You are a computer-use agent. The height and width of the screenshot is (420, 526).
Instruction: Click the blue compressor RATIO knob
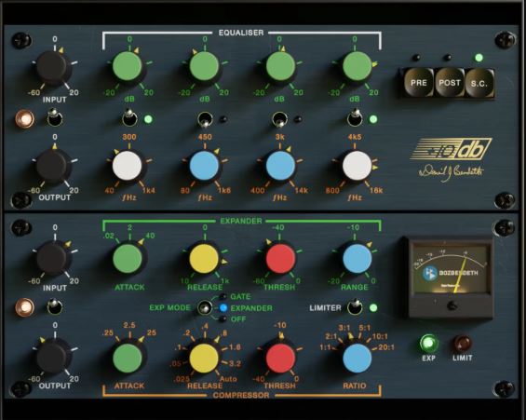(357, 358)
